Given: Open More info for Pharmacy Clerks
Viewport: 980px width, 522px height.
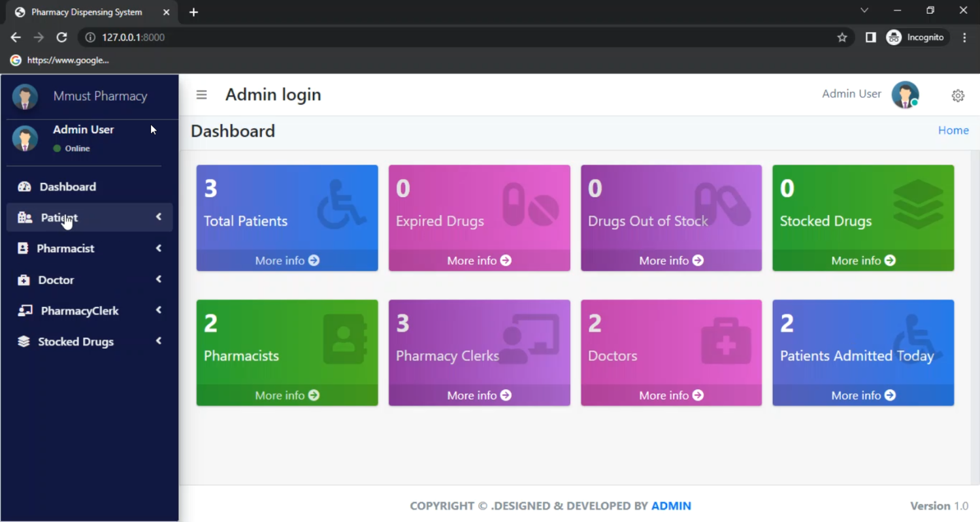Looking at the screenshot, I should [479, 395].
